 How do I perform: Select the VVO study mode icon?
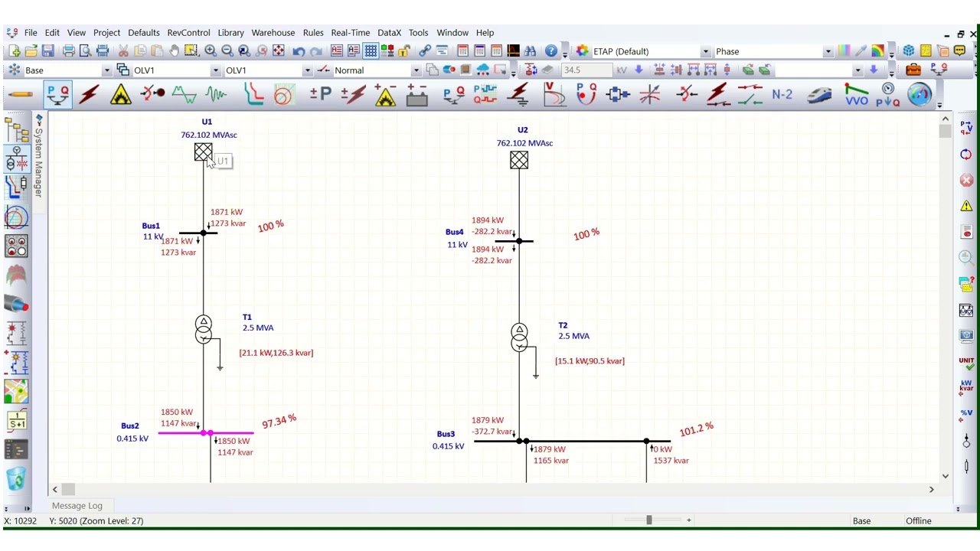tap(856, 95)
